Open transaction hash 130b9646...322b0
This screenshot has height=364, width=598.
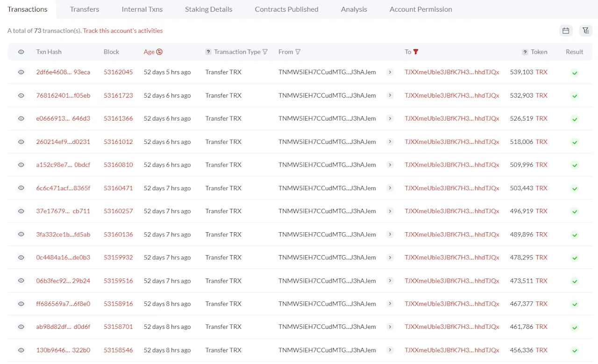63,350
